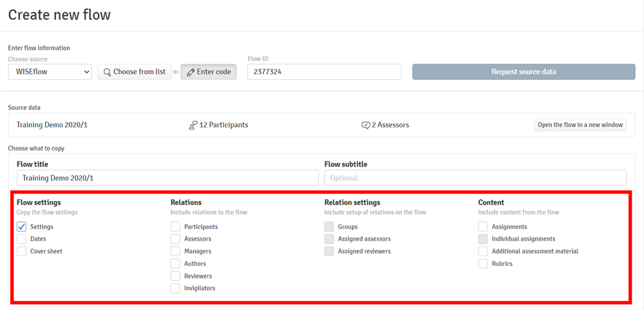Check the Assignments content checkbox
644x310 pixels.
[x=483, y=226]
